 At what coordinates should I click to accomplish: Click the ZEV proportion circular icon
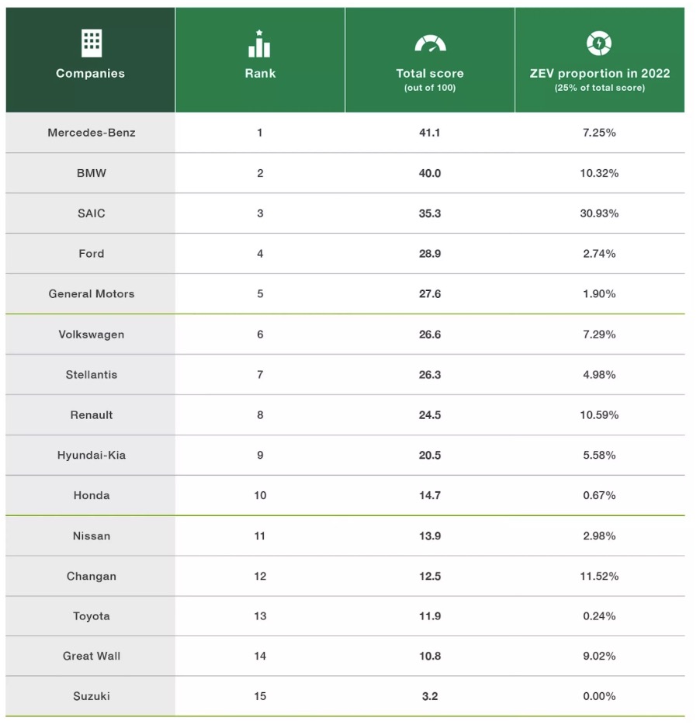[x=599, y=43]
